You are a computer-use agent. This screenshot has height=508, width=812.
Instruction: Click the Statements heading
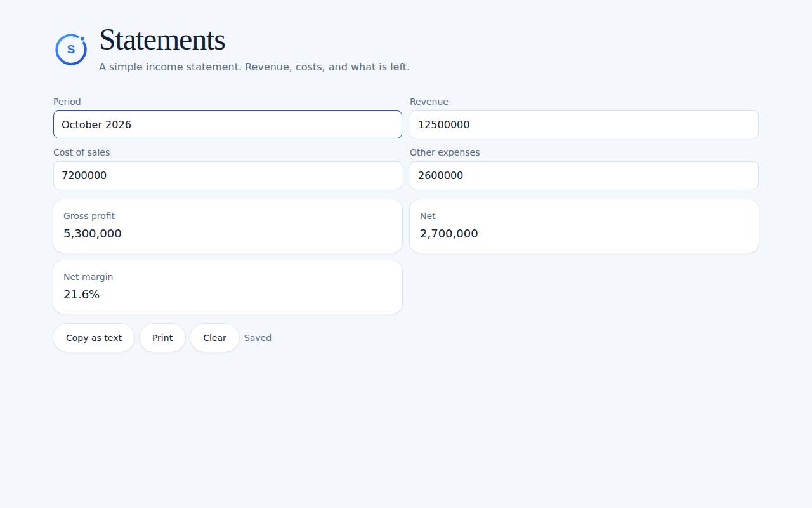coord(162,40)
